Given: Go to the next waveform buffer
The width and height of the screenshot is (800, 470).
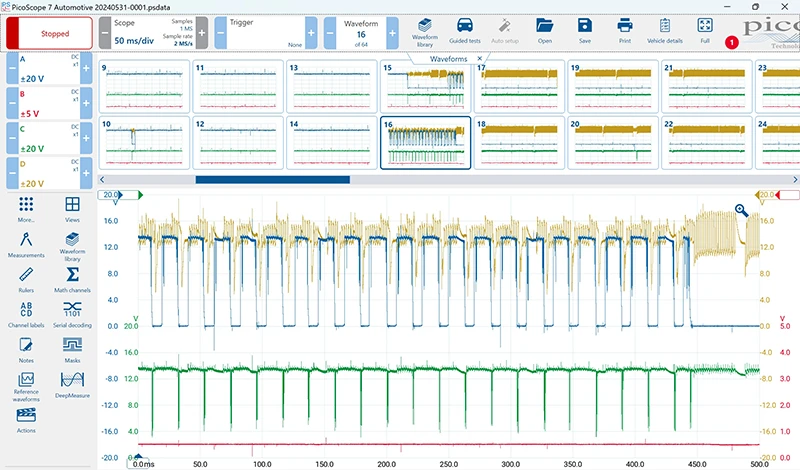Looking at the screenshot, I should click(392, 33).
